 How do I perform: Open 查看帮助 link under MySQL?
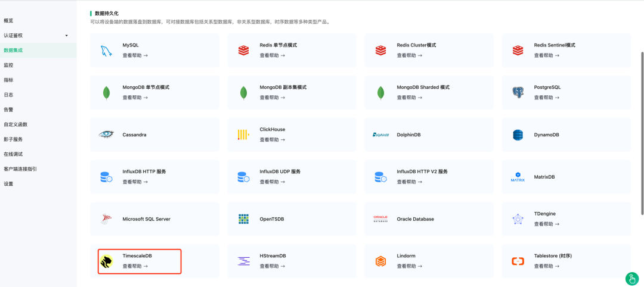(135, 55)
